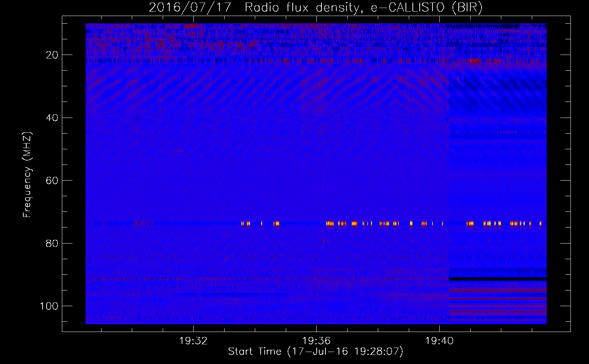Click the '19:36' time tick label
The image size is (589, 364).
click(316, 341)
